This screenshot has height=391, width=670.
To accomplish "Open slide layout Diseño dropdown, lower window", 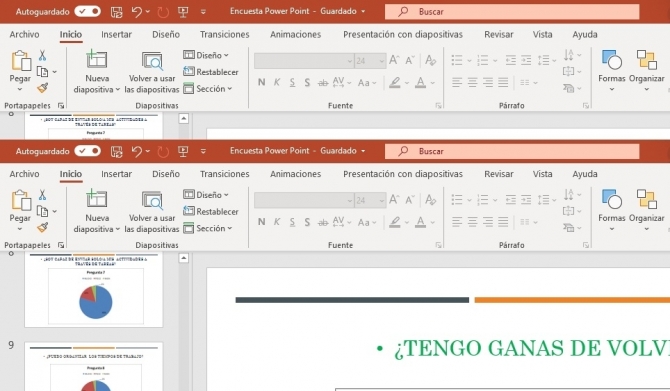I will click(x=206, y=195).
